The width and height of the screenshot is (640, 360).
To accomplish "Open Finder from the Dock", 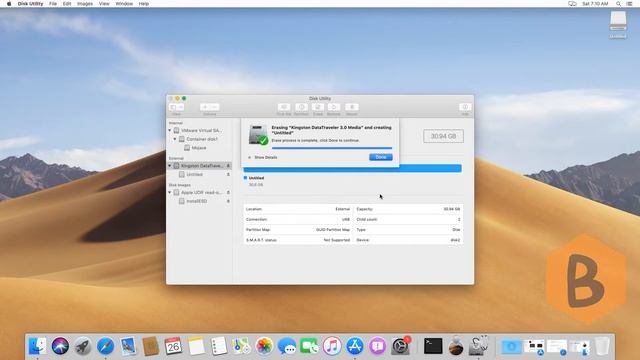I will tap(37, 346).
